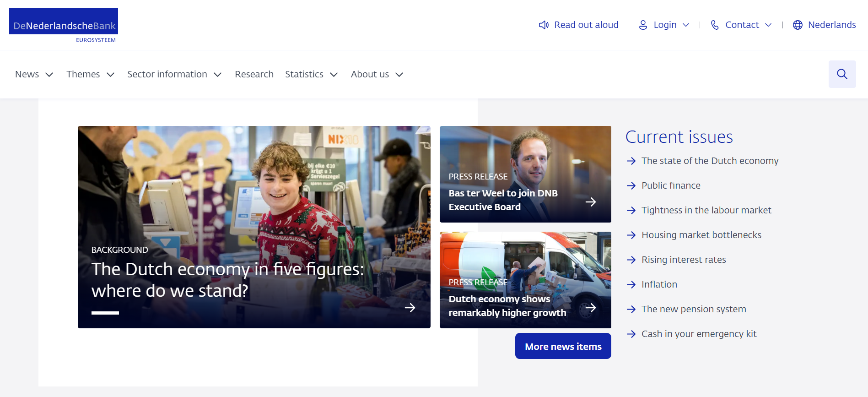Click the arrow on Bas ter Weel card
868x397 pixels.
(591, 202)
